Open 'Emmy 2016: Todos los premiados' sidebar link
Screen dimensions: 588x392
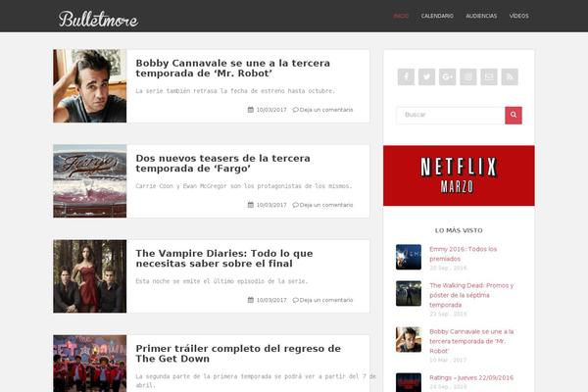coord(464,254)
